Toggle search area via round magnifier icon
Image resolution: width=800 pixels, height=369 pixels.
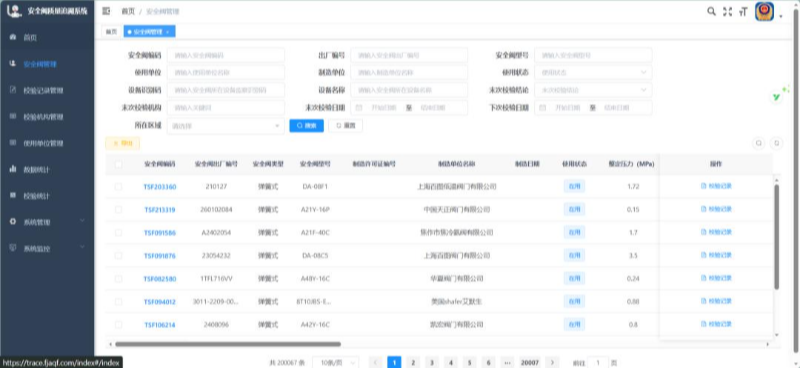(x=759, y=143)
